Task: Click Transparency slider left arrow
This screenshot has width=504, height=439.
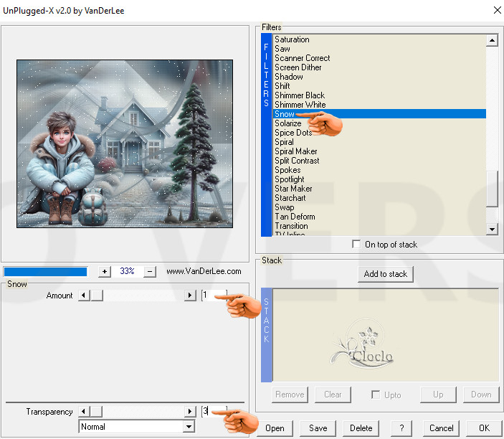Action: click(x=83, y=412)
